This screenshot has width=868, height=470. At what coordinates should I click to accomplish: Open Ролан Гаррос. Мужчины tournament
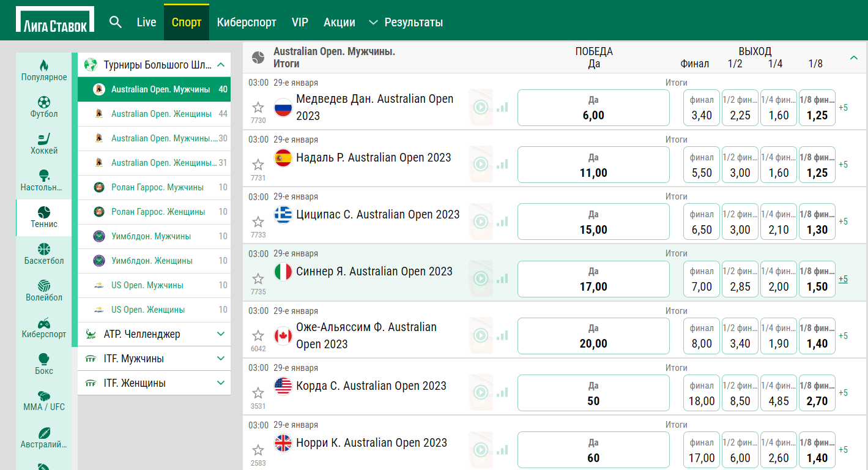coord(154,187)
